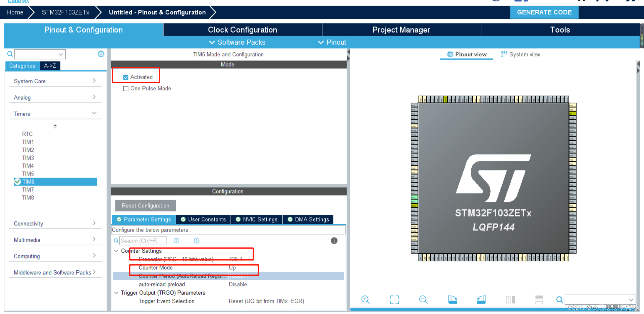This screenshot has width=644, height=314.
Task: Click Untitled - Pinout & Configuration breadcrumb
Action: click(x=157, y=12)
